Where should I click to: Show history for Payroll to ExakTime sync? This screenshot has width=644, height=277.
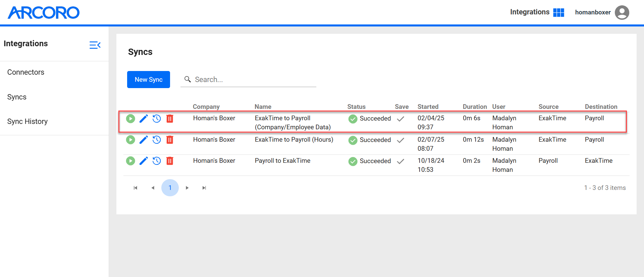(157, 161)
